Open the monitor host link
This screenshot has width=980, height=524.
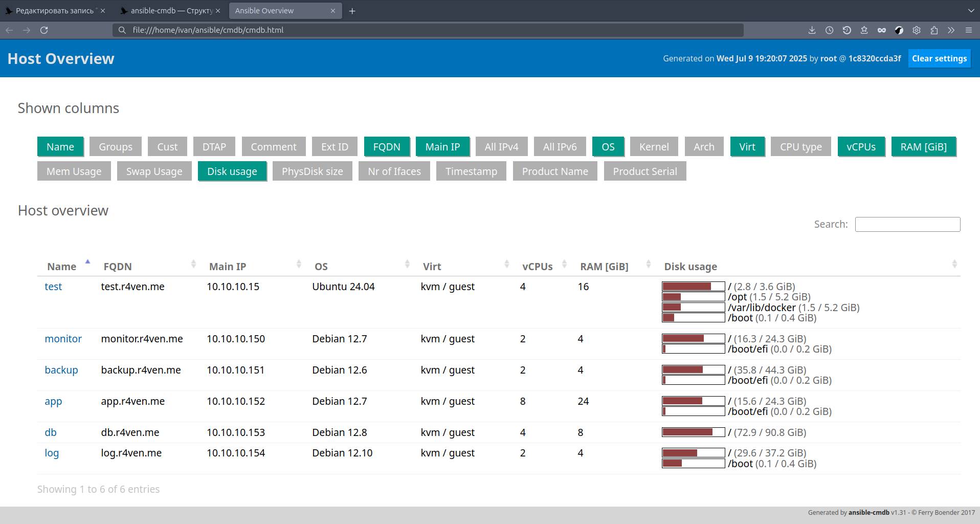click(x=63, y=339)
